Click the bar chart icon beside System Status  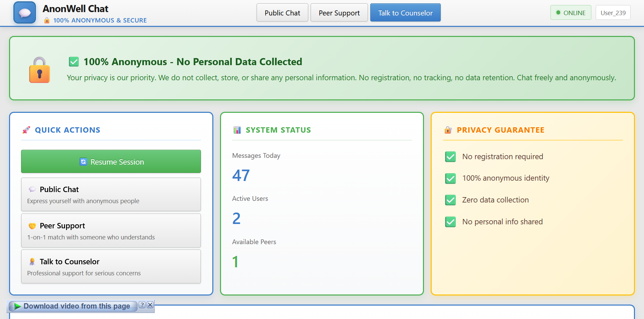pos(237,130)
